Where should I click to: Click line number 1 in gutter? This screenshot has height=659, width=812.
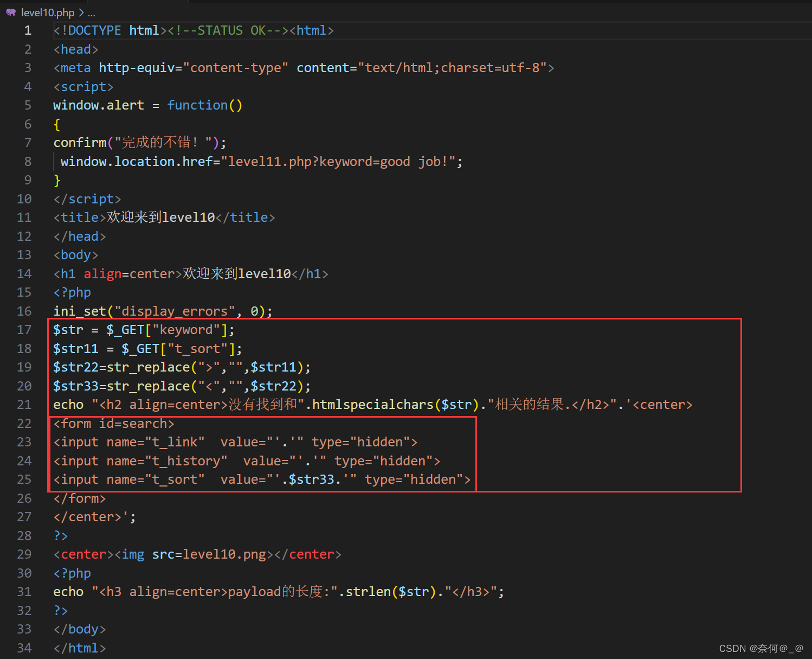pyautogui.click(x=28, y=30)
